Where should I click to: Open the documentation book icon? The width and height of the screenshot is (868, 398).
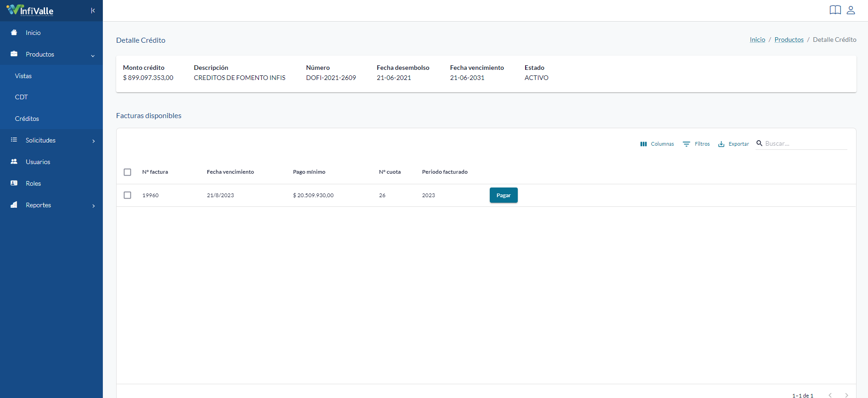[835, 10]
